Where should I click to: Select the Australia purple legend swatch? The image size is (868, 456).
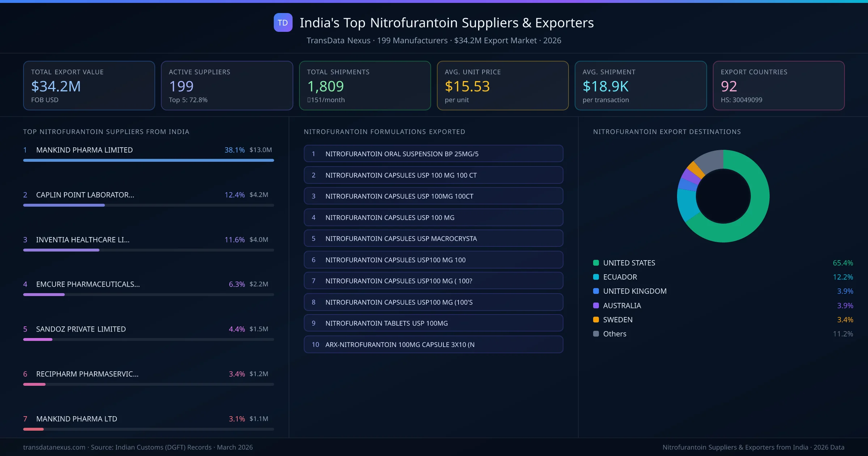pyautogui.click(x=595, y=305)
